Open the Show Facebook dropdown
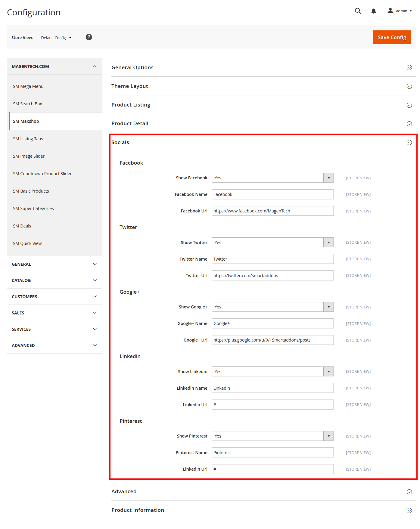The image size is (420, 529). 273,178
